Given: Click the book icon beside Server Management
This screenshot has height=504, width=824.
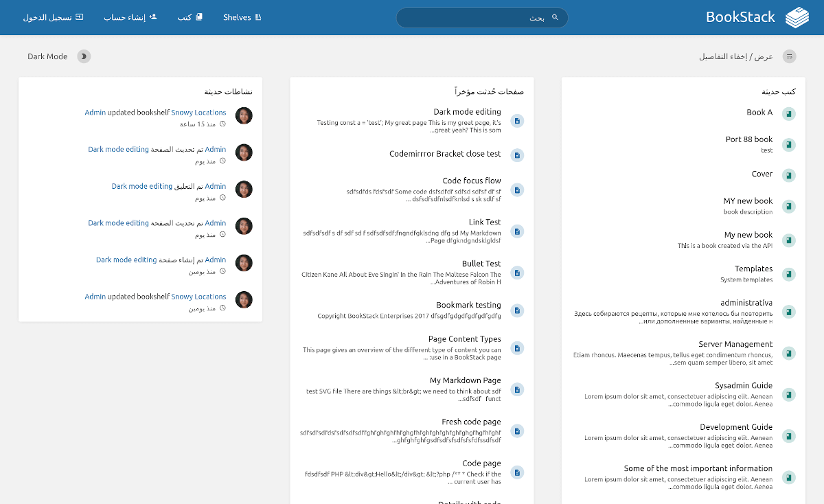Looking at the screenshot, I should pyautogui.click(x=789, y=354).
